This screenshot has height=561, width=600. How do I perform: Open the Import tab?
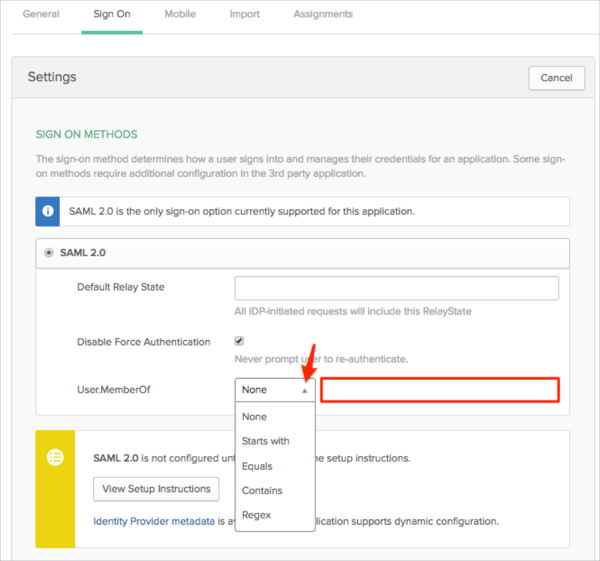pyautogui.click(x=244, y=15)
